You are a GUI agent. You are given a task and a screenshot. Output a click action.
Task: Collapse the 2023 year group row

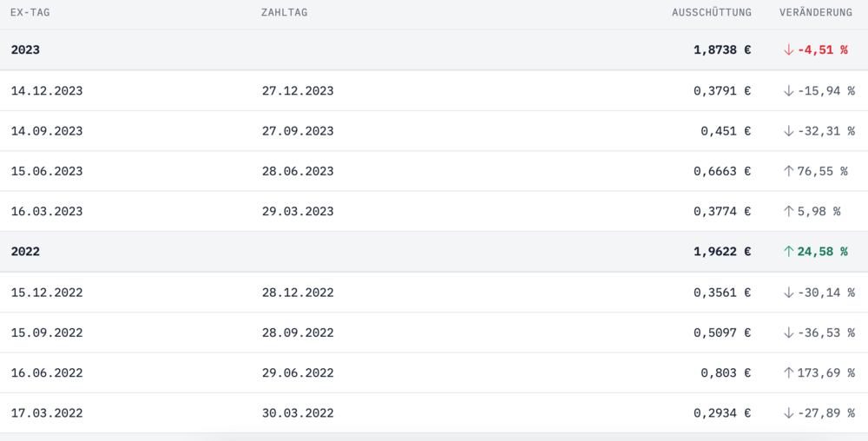[25, 50]
